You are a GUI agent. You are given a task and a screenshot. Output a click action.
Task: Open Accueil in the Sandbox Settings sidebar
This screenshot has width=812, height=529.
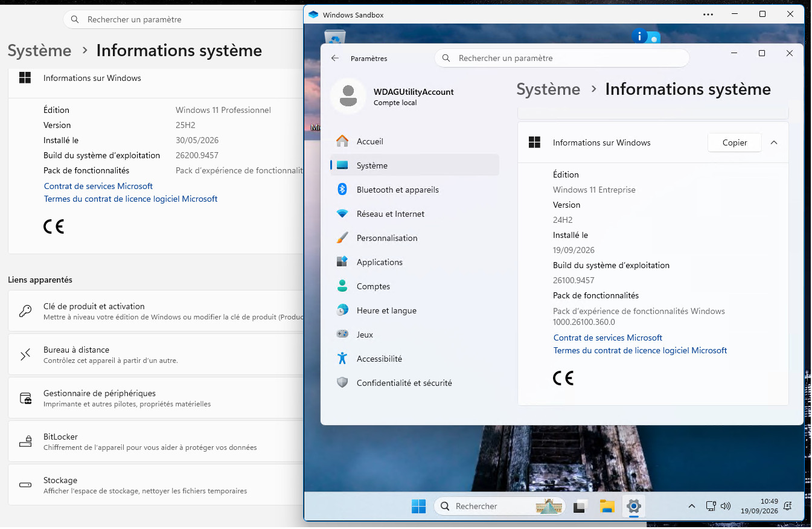(415, 141)
